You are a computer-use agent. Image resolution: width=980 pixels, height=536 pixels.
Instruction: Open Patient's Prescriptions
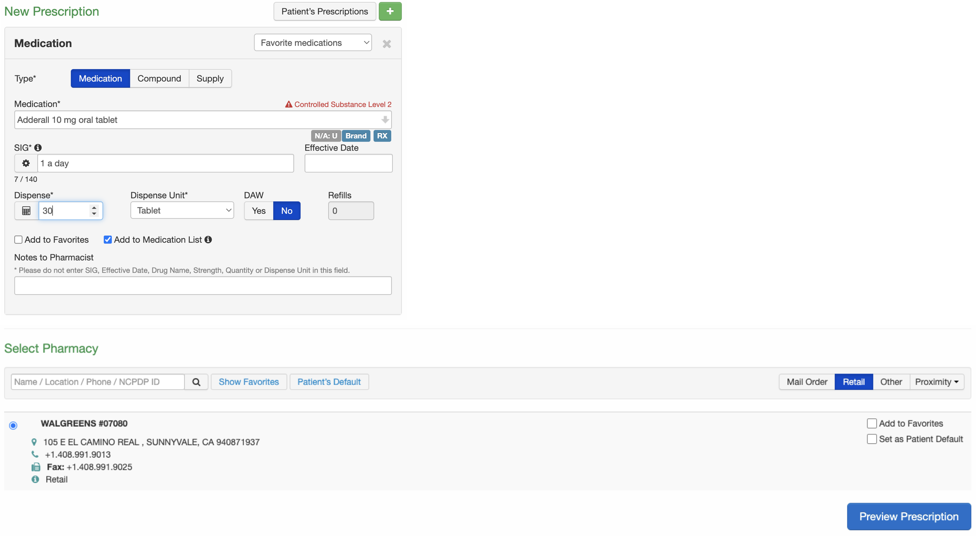click(x=325, y=11)
